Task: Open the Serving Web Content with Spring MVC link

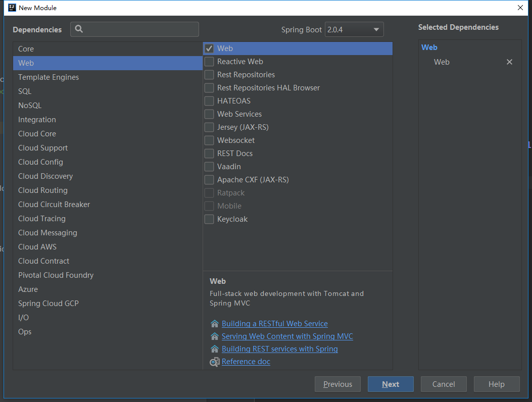Action: 287,336
